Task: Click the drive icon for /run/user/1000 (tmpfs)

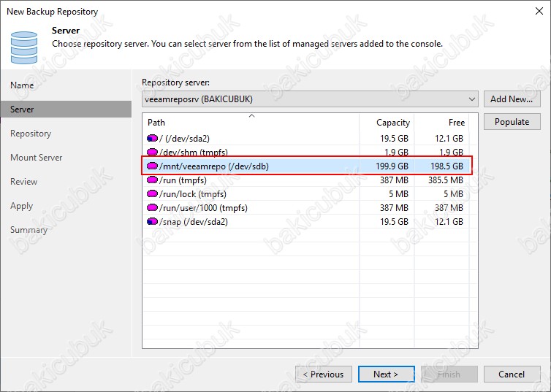Action: point(152,208)
